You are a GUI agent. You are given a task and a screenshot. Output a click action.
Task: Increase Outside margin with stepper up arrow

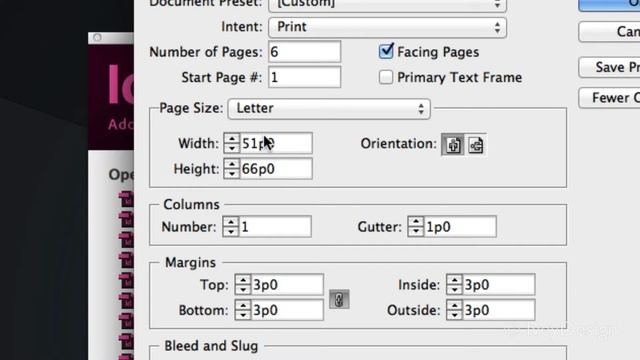[x=454, y=306]
